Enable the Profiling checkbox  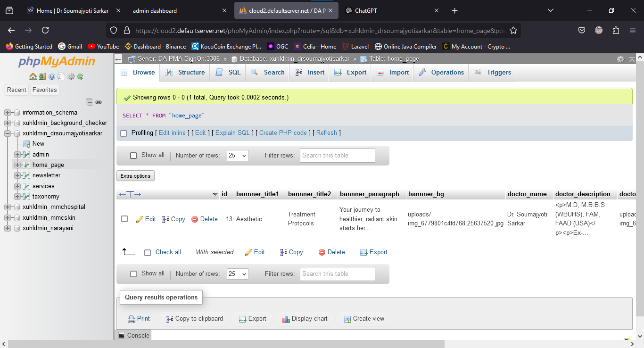point(124,133)
